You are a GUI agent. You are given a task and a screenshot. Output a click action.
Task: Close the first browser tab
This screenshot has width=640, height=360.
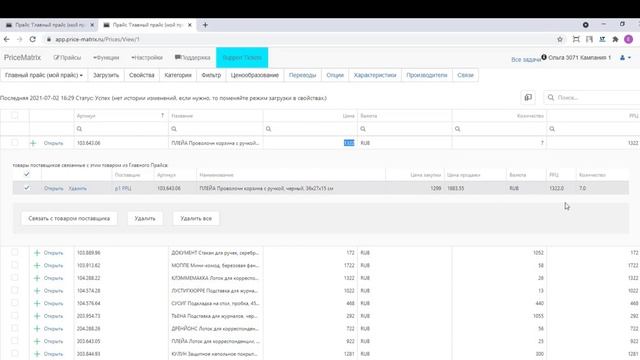(x=92, y=25)
